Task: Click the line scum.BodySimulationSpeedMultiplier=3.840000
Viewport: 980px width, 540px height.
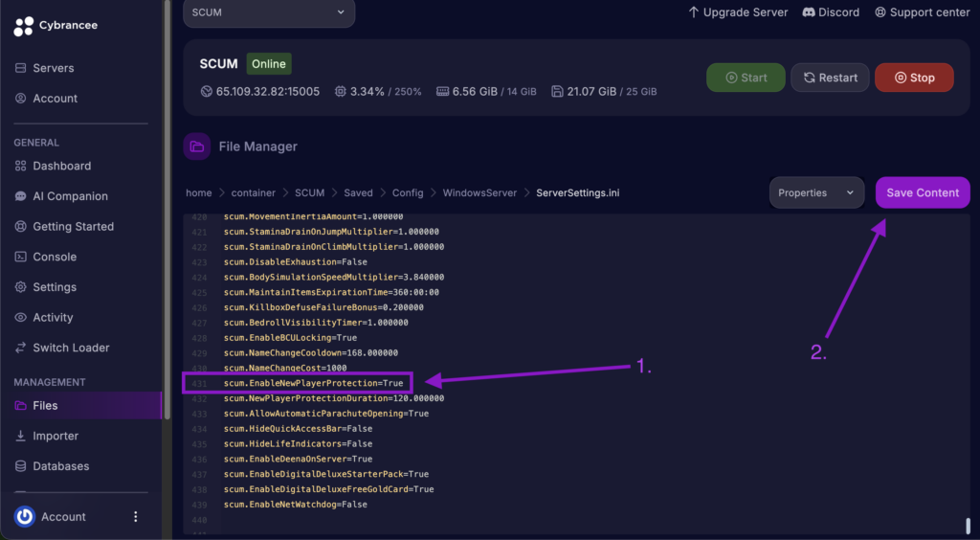Action: 334,277
